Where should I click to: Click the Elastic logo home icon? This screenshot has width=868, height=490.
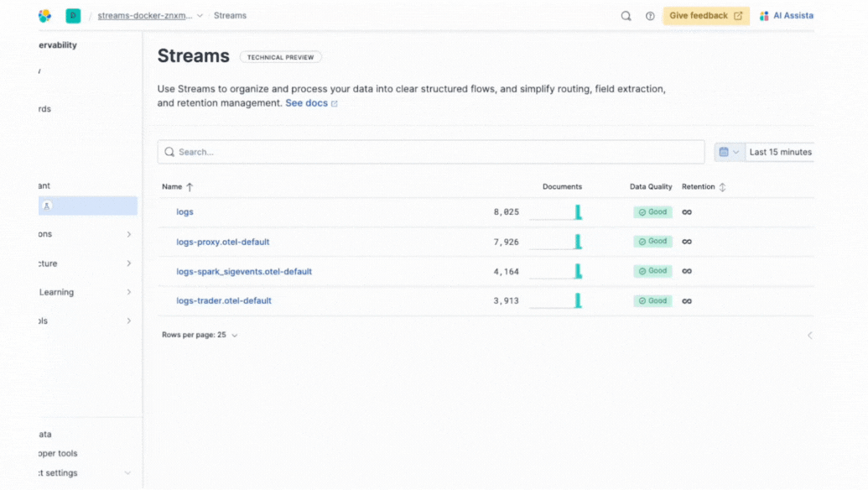click(x=45, y=16)
